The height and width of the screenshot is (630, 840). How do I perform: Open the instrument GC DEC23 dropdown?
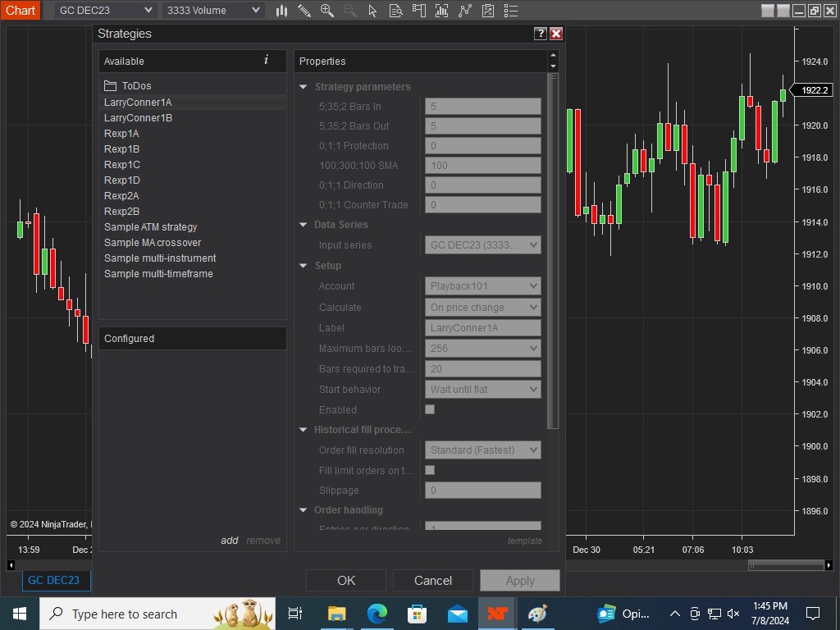tap(106, 10)
